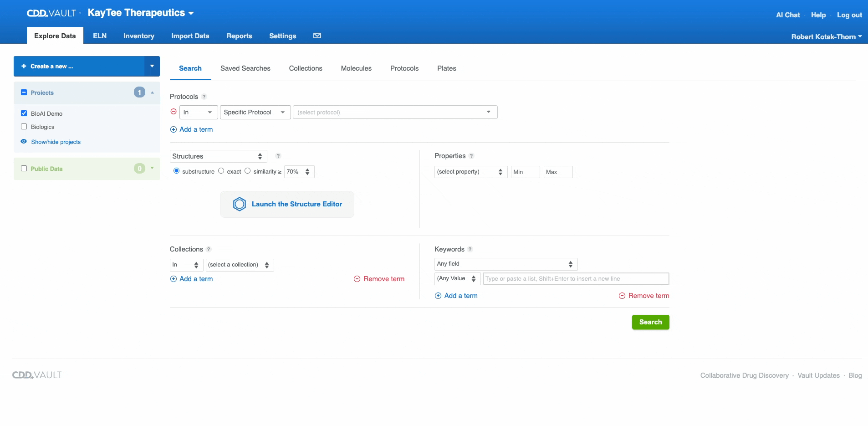Open the similarity percentage stepper

click(299, 172)
